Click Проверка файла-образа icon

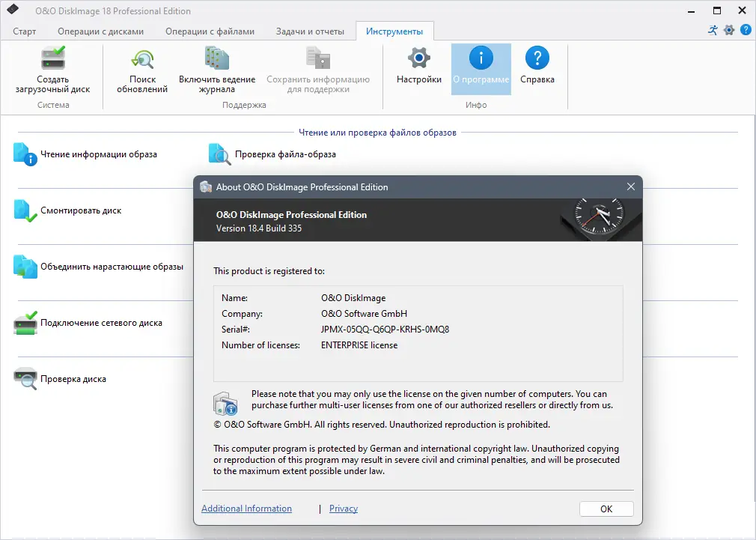[x=220, y=154]
